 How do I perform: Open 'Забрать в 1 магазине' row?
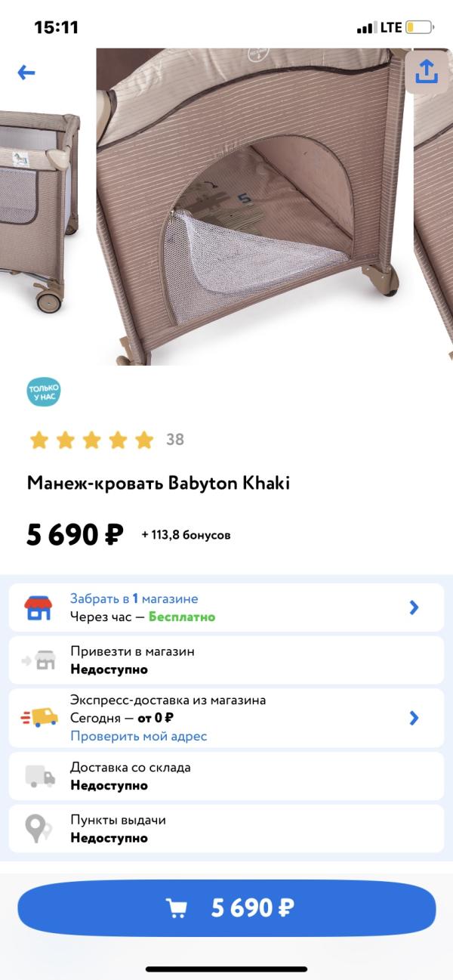point(226,607)
